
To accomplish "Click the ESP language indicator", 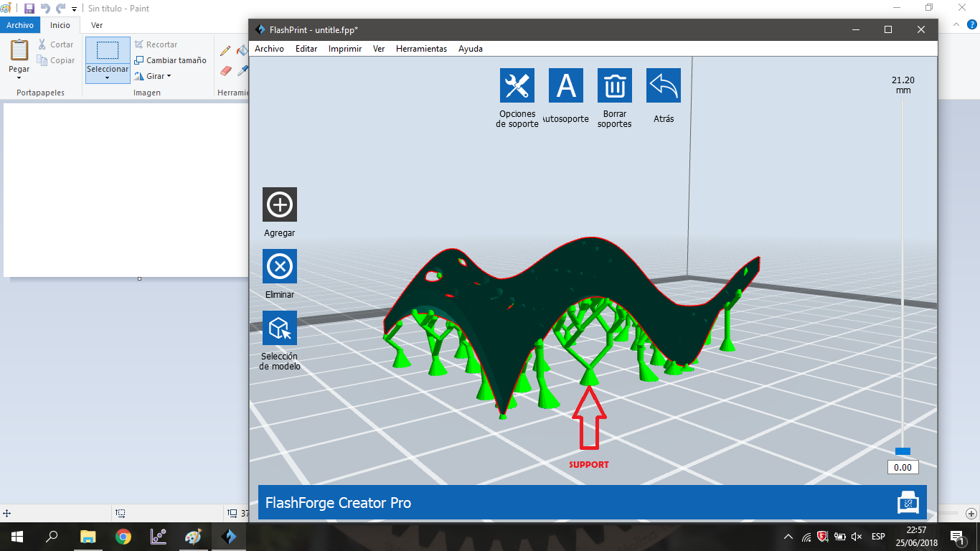I will click(x=878, y=536).
